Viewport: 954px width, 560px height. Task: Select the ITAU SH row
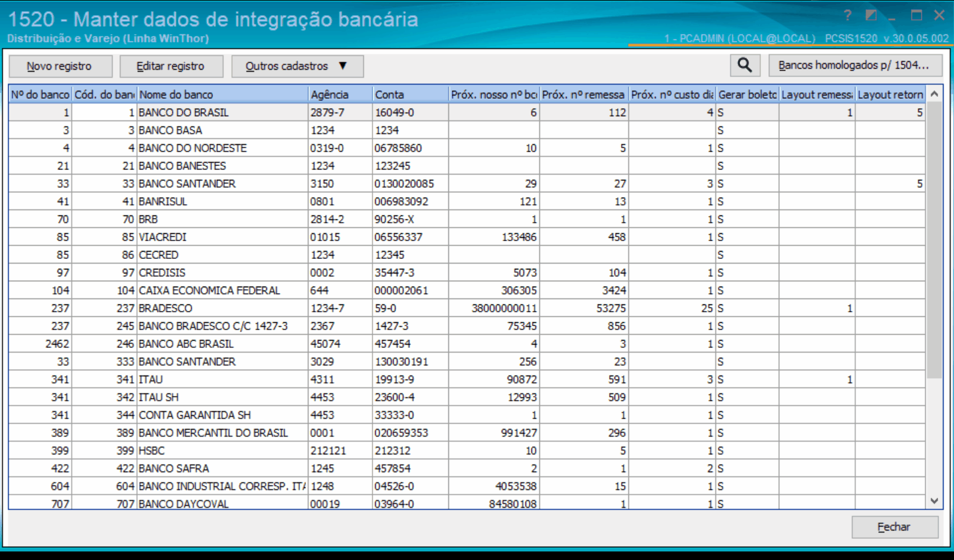click(467, 397)
